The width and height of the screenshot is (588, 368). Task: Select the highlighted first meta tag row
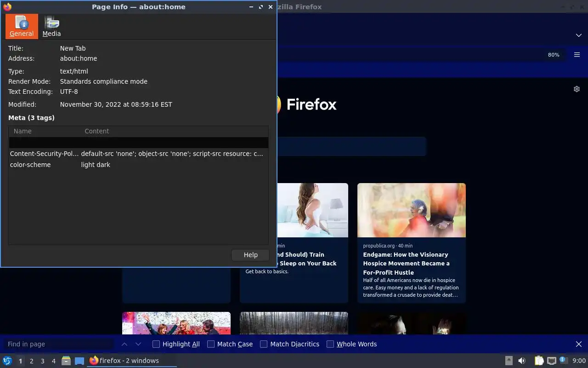click(x=138, y=143)
